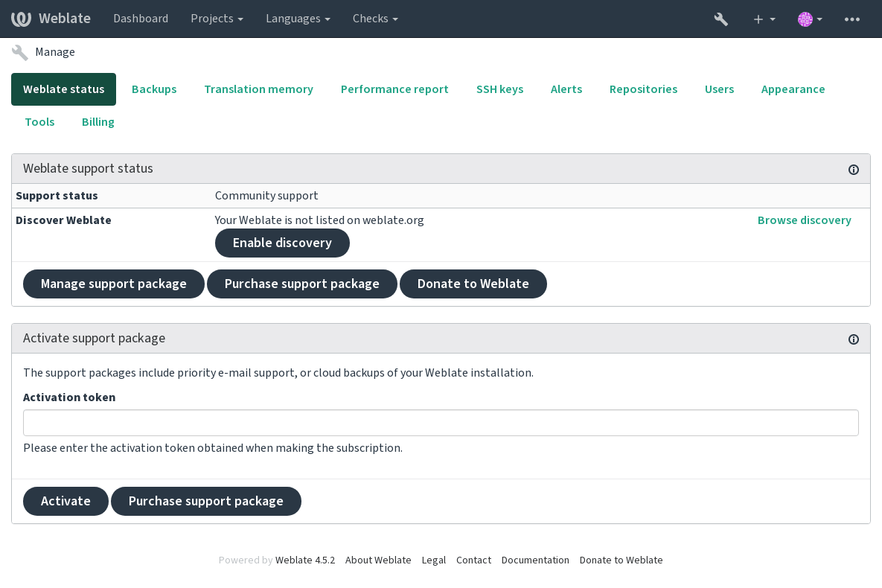
Task: Open the Documentation footer link
Action: coord(535,560)
